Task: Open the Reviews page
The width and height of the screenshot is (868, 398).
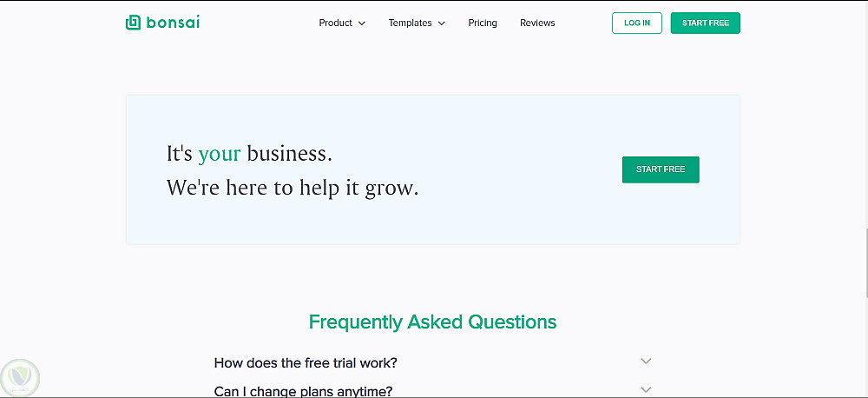Action: pyautogui.click(x=537, y=23)
